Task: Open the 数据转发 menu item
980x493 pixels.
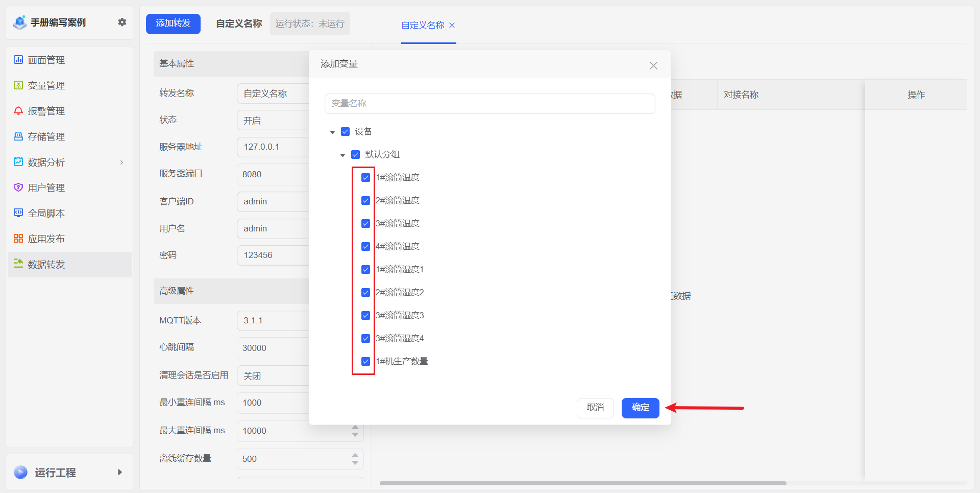Action: point(46,265)
